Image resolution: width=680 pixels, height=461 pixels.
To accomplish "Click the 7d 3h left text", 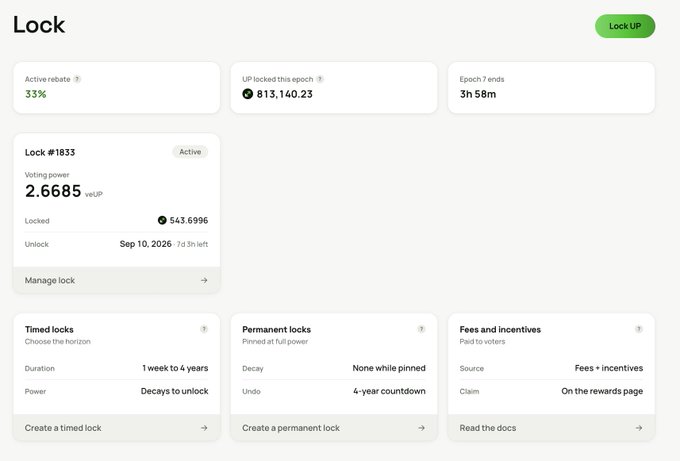I will (192, 244).
